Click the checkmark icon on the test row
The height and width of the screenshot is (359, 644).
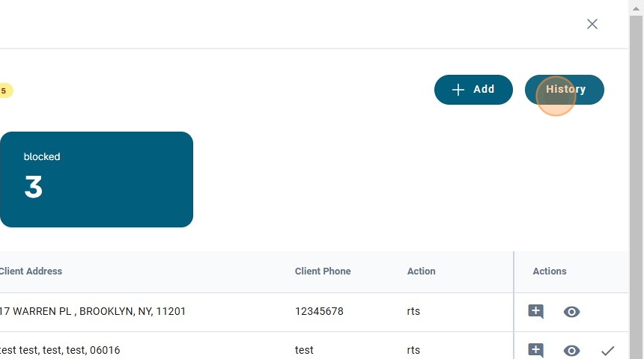[607, 350]
